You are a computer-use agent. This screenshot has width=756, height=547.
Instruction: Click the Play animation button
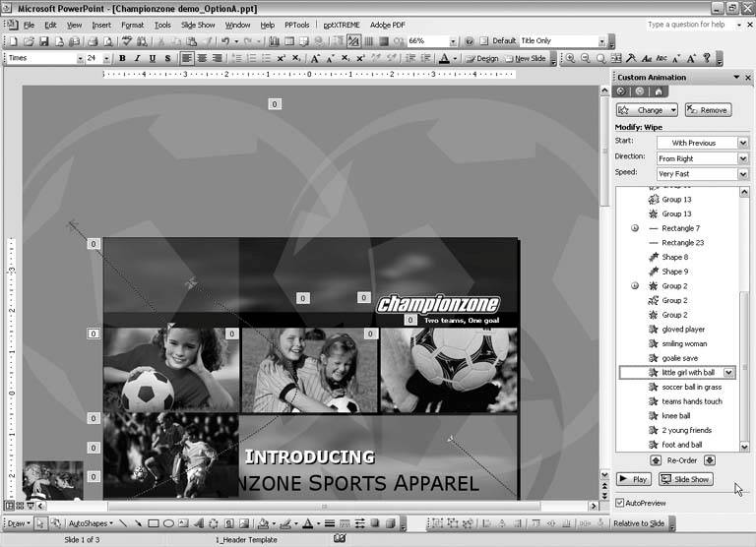tap(634, 479)
